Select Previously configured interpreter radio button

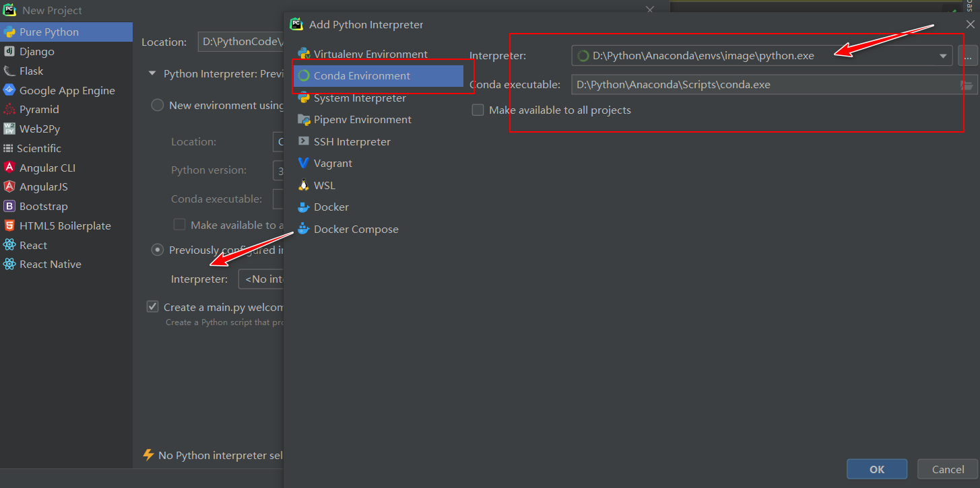(x=158, y=250)
